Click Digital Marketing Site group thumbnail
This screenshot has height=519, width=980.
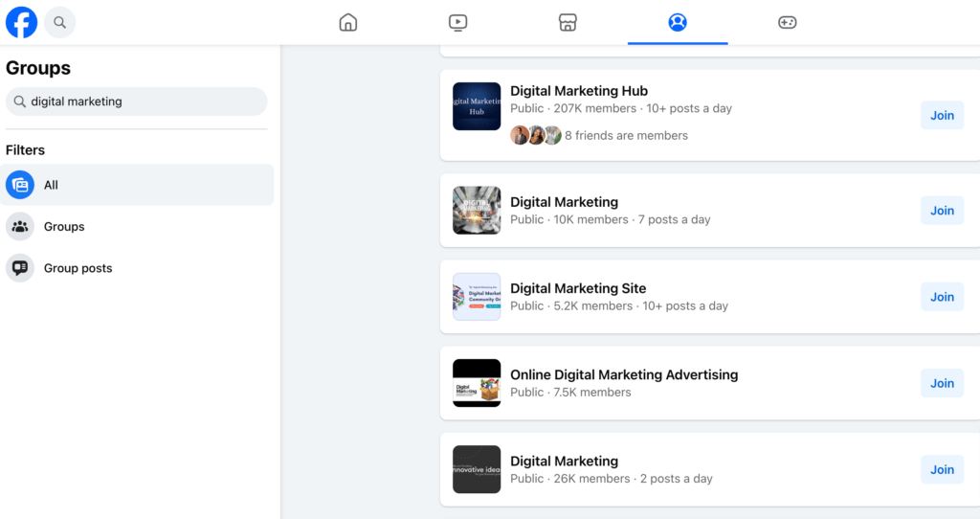pos(477,297)
